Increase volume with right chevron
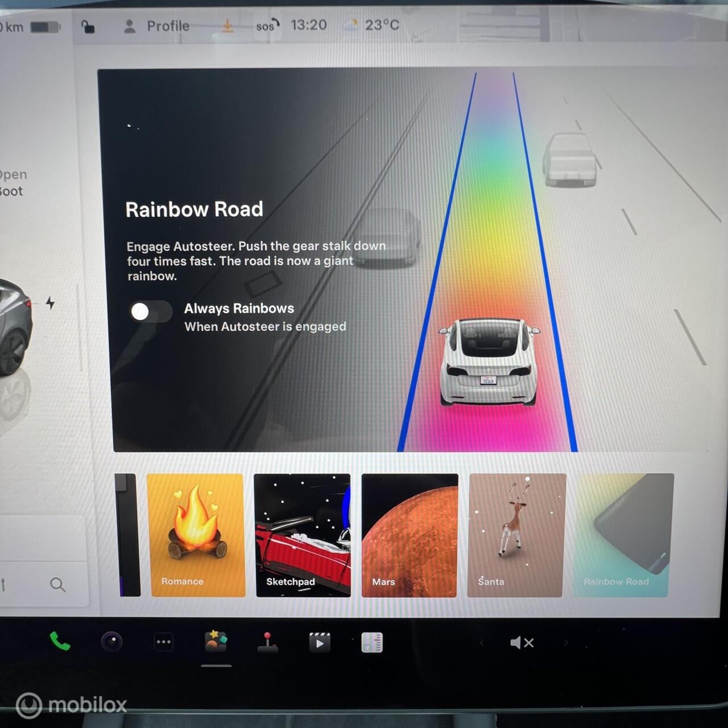Viewport: 728px width, 728px height. 565,643
